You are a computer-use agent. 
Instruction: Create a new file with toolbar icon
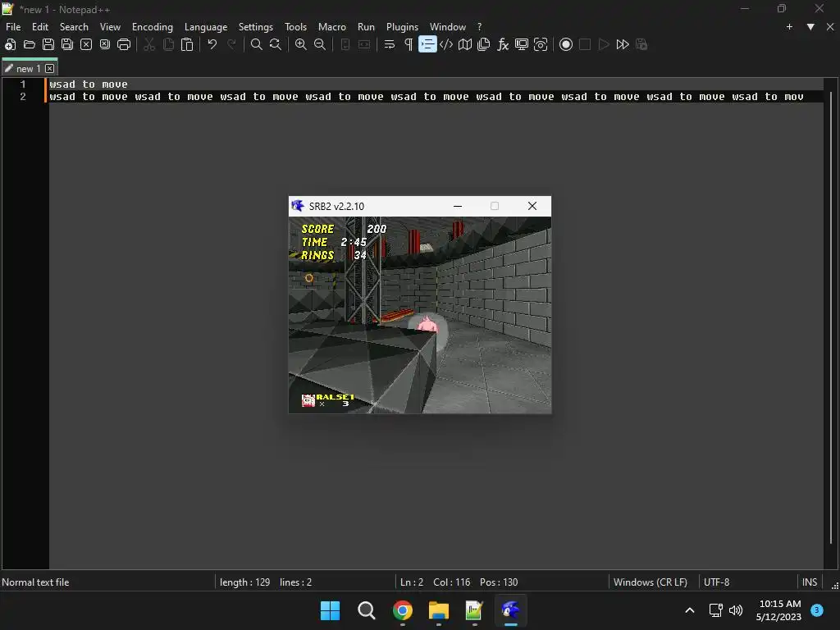[10, 44]
